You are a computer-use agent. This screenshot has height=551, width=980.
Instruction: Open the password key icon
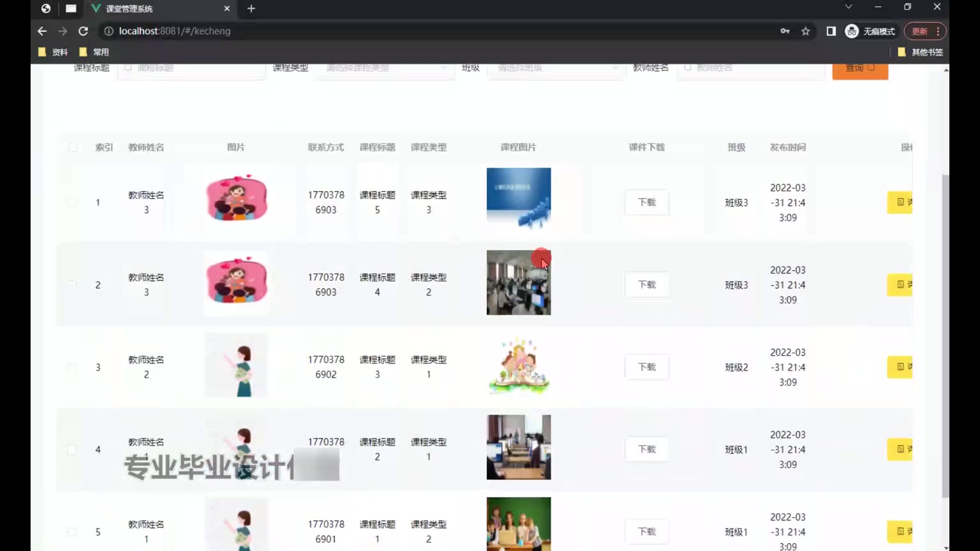(785, 31)
